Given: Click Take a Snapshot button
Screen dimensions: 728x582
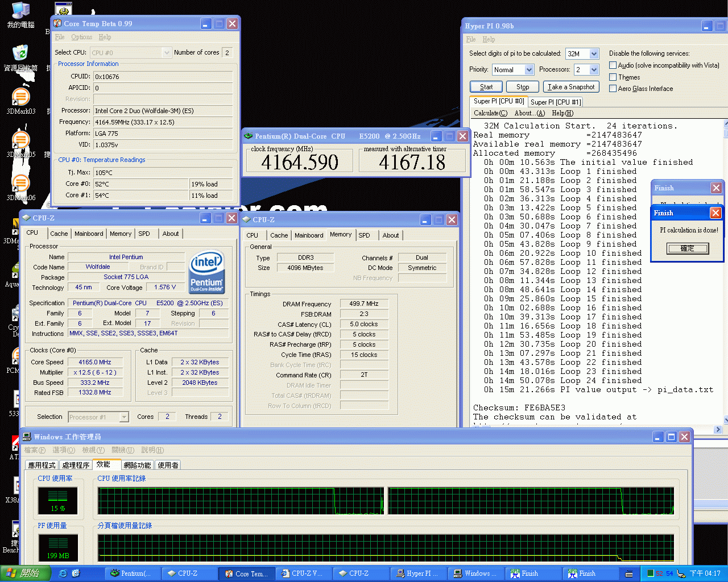Looking at the screenshot, I should click(x=571, y=87).
